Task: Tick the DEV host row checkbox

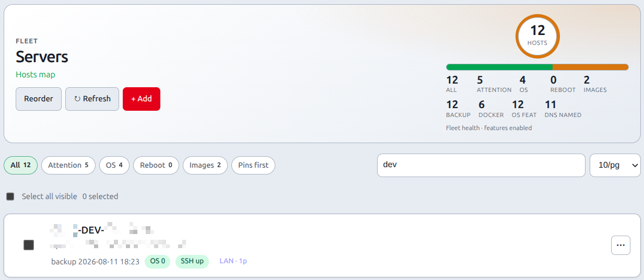Action: click(29, 245)
